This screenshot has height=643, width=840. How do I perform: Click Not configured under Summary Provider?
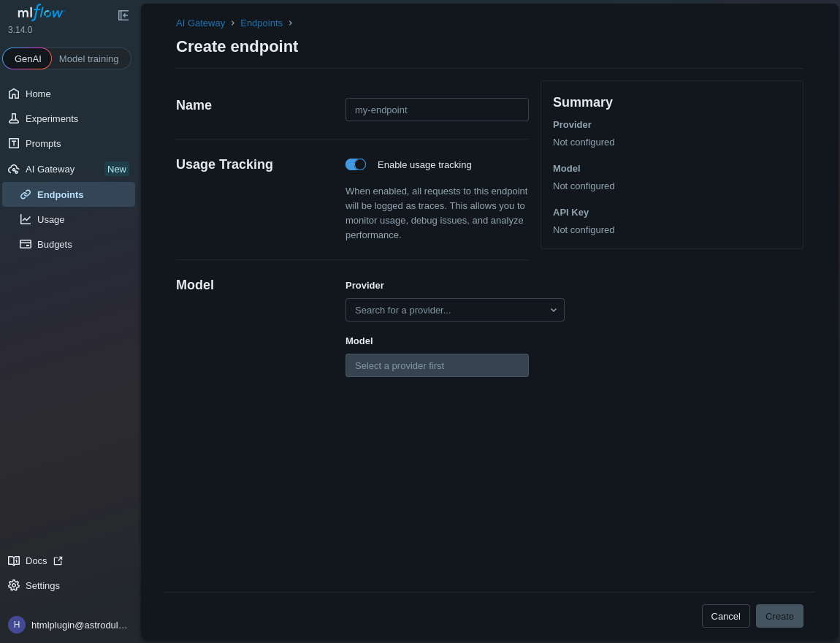pos(584,142)
